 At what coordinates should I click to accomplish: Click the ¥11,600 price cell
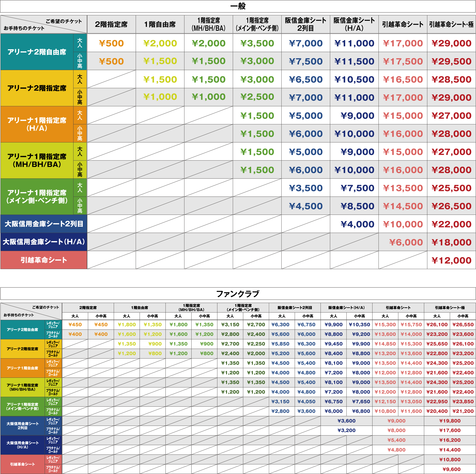(411, 411)
